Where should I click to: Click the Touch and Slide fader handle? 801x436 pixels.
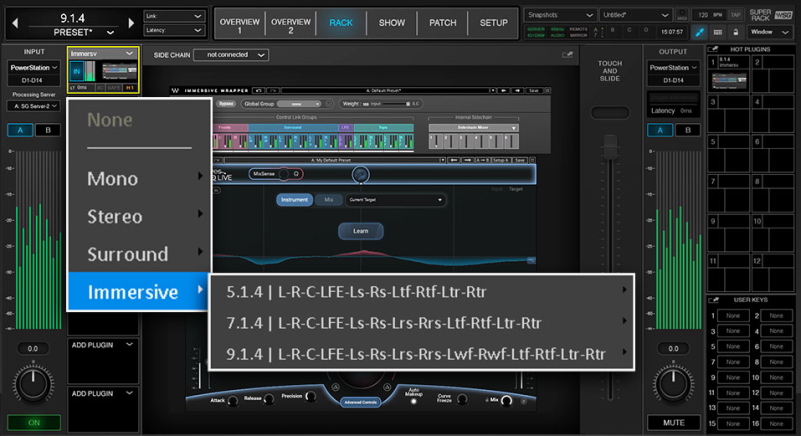point(610,148)
